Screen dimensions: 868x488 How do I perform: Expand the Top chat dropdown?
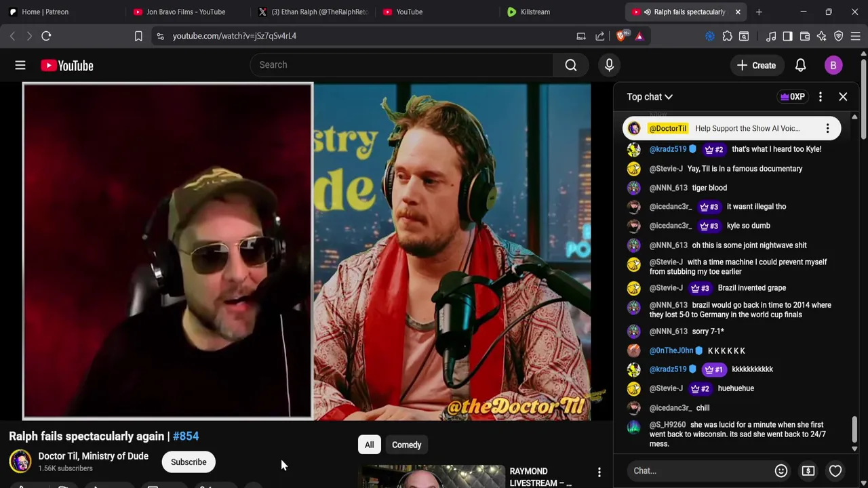point(650,97)
